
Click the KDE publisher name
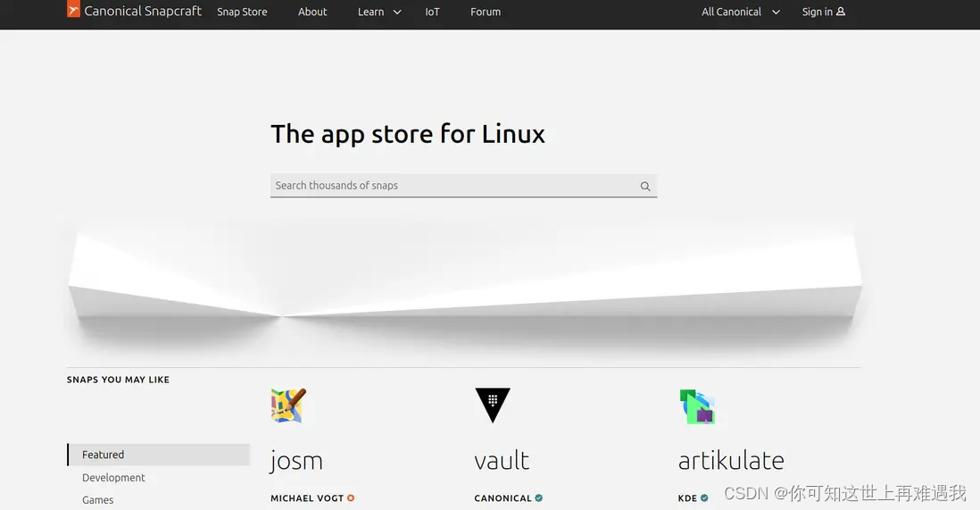click(687, 498)
